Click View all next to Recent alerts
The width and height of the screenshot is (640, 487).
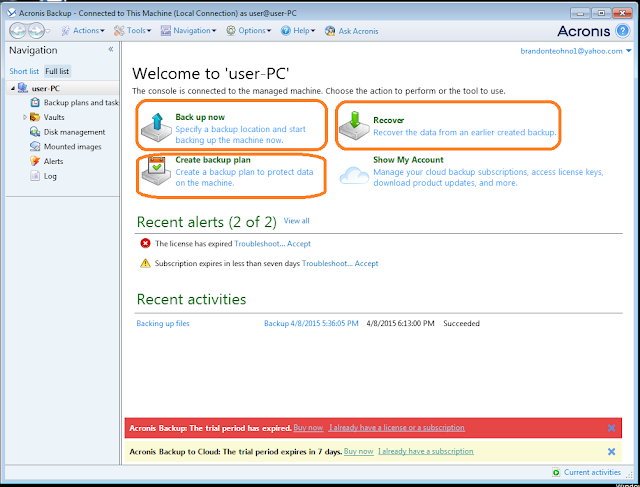coord(297,221)
